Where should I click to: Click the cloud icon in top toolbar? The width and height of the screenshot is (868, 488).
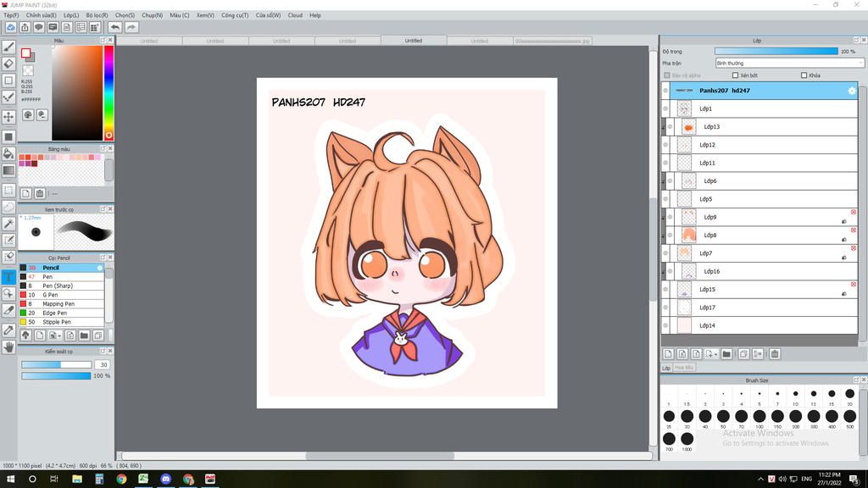(10, 27)
